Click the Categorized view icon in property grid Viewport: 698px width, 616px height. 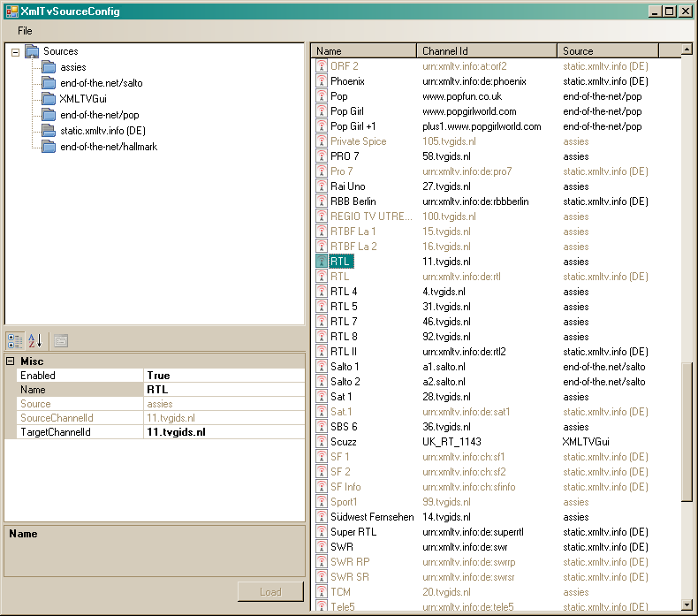[x=15, y=341]
